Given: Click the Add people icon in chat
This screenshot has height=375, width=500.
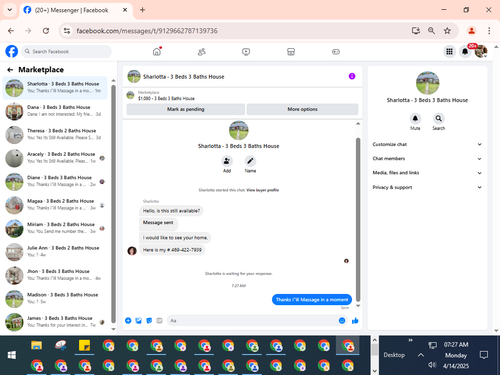Looking at the screenshot, I should [227, 161].
